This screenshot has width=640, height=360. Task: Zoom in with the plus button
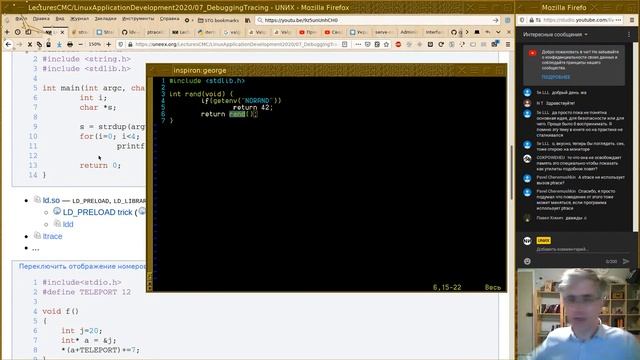[109, 44]
